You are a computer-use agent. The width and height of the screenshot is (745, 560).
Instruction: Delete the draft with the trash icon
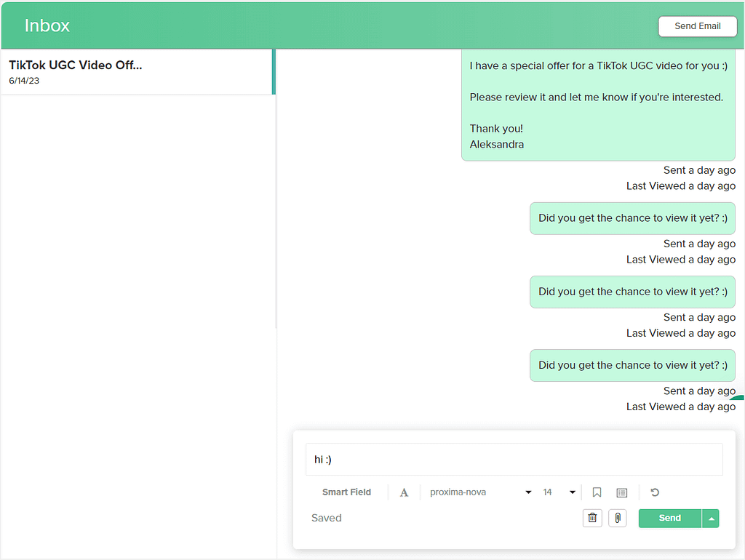pos(592,518)
